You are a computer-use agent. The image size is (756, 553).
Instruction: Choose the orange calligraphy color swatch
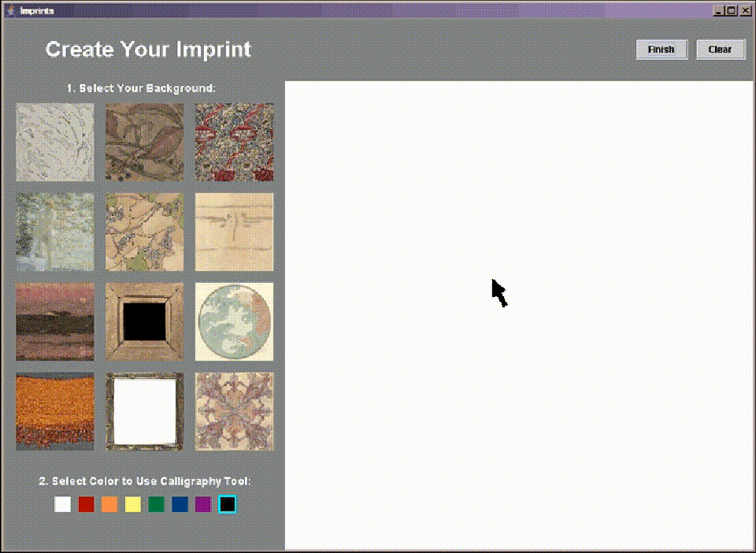(x=109, y=504)
